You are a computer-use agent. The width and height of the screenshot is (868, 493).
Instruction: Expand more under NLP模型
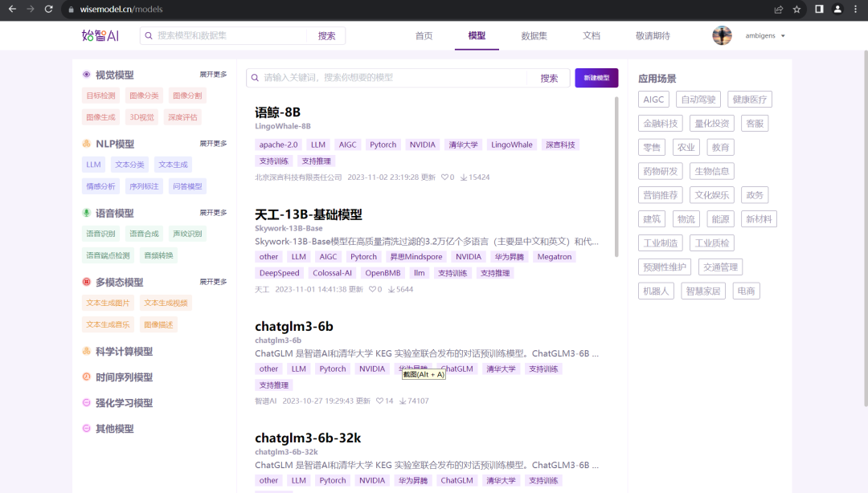pyautogui.click(x=213, y=143)
